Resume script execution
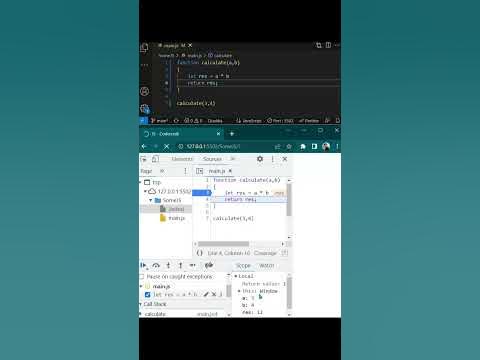This screenshot has height=360, width=480. [144, 265]
